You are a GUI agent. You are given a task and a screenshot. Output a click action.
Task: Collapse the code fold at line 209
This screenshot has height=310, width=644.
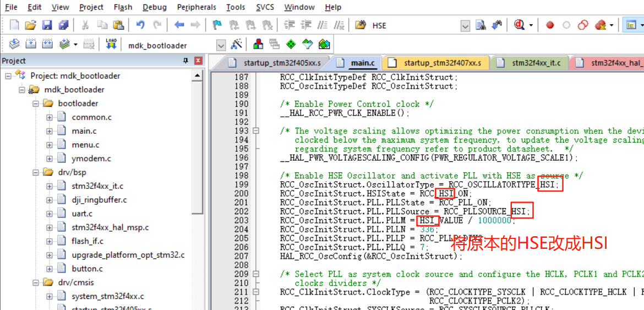click(x=256, y=274)
